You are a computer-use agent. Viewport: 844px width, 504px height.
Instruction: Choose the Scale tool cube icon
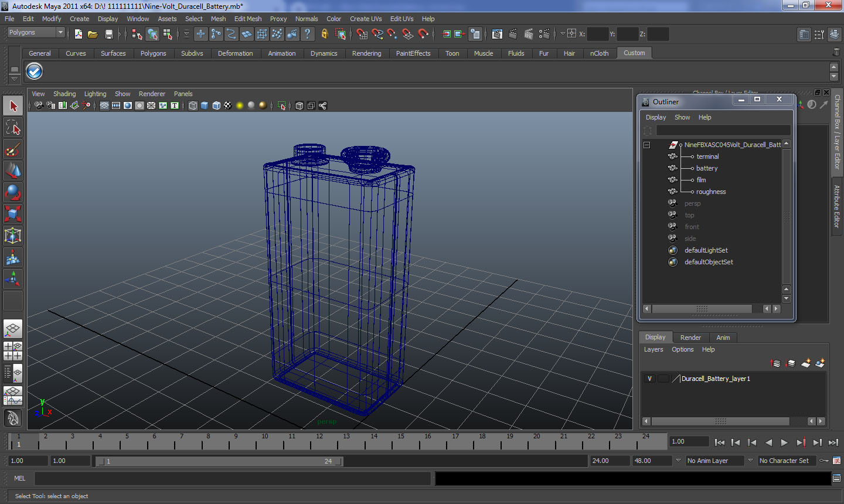pos(13,214)
